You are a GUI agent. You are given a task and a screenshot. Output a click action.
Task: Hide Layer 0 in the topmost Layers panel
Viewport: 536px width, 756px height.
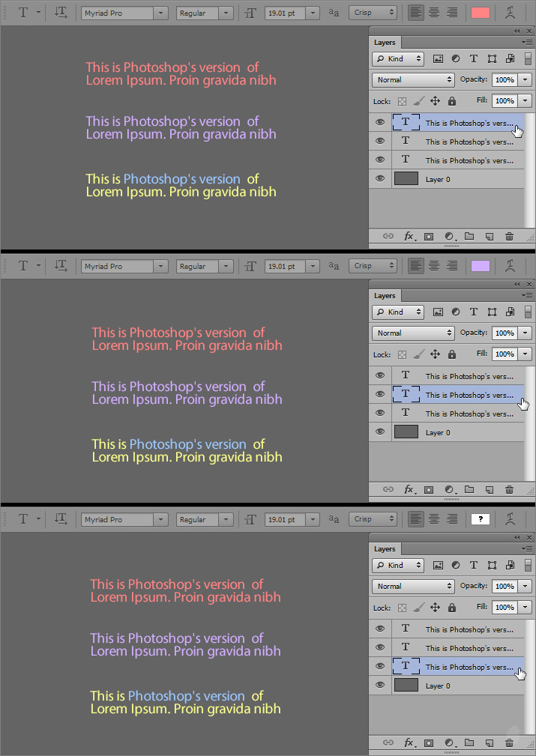(x=380, y=178)
